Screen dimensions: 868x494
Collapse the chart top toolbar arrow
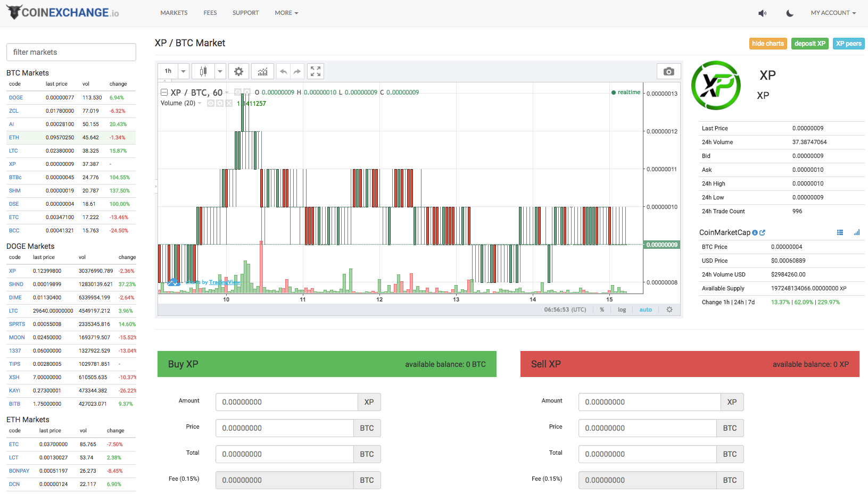(164, 81)
